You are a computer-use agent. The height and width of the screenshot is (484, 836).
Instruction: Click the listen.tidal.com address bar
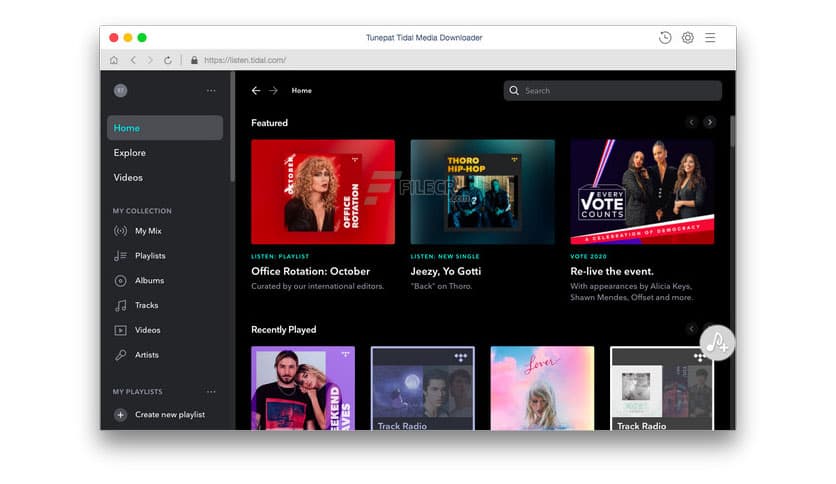245,60
